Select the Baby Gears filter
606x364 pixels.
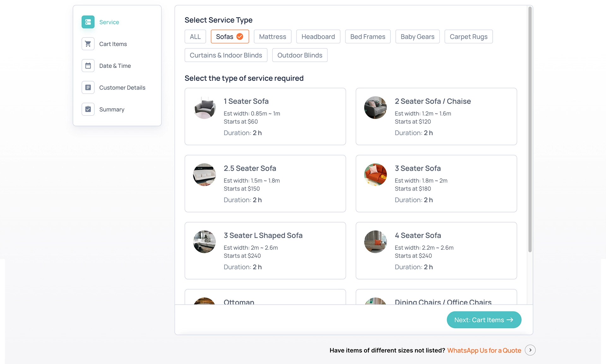418,37
